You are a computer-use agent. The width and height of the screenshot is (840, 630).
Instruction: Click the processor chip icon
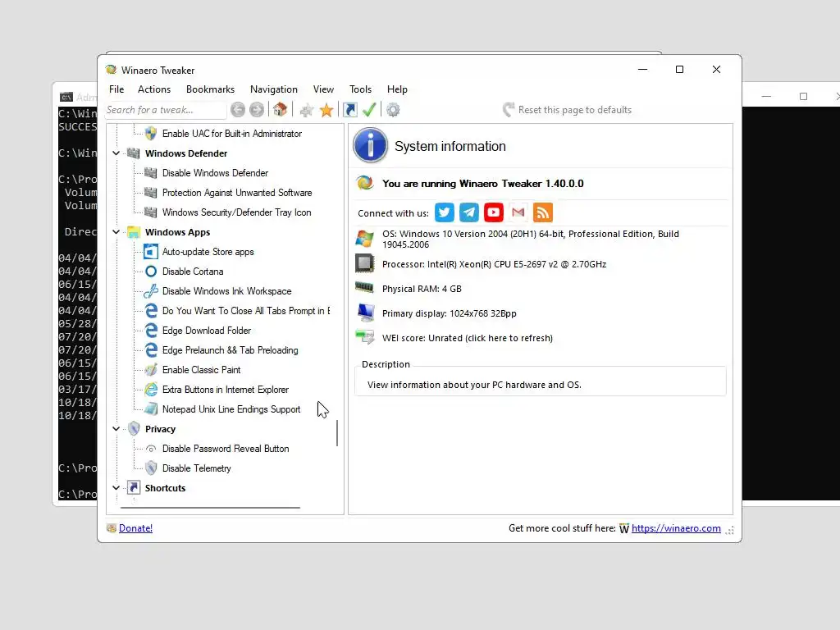[365, 263]
